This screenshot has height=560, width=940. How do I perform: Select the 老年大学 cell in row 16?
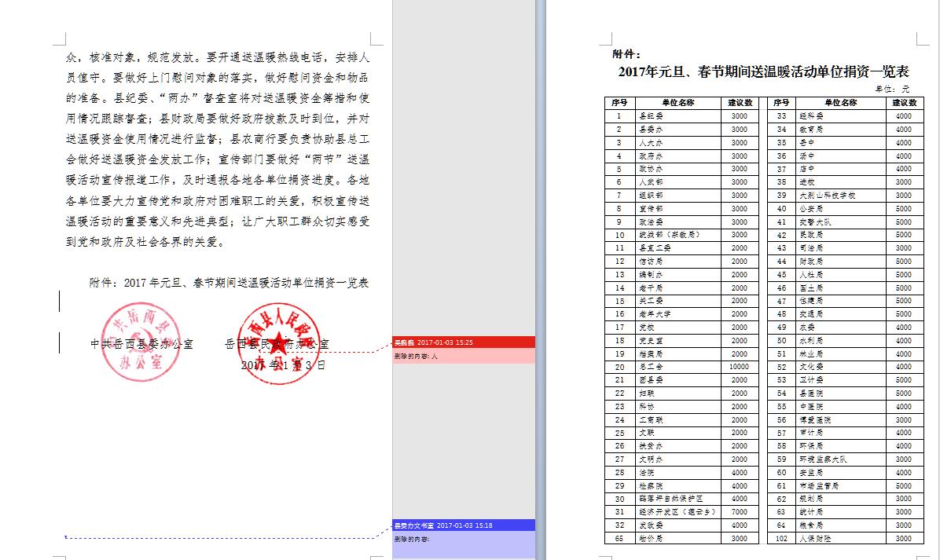(678, 314)
